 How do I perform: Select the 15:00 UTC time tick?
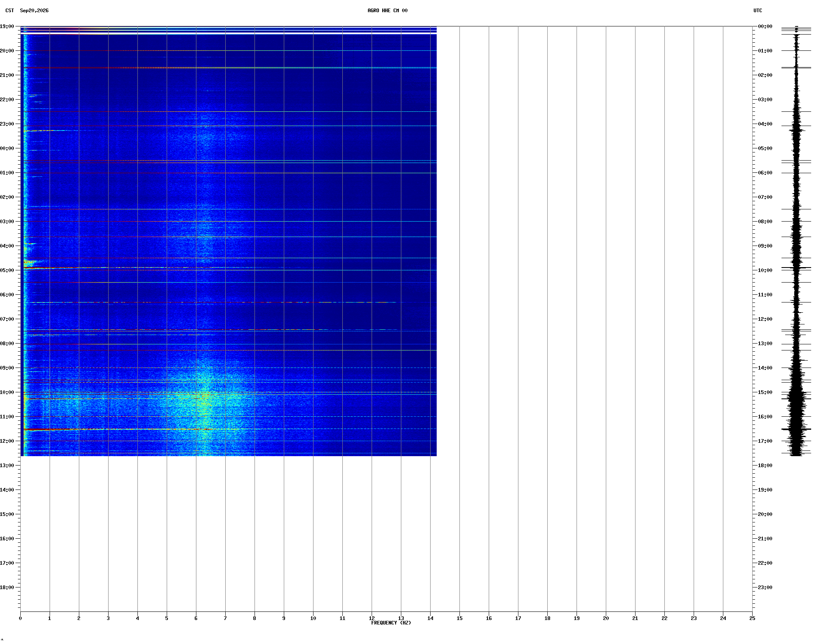click(x=765, y=392)
